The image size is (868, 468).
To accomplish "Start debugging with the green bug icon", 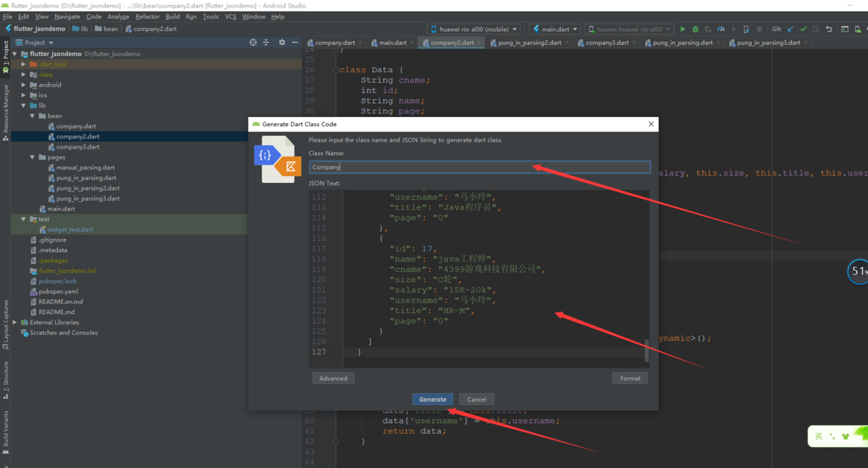I will pos(695,29).
